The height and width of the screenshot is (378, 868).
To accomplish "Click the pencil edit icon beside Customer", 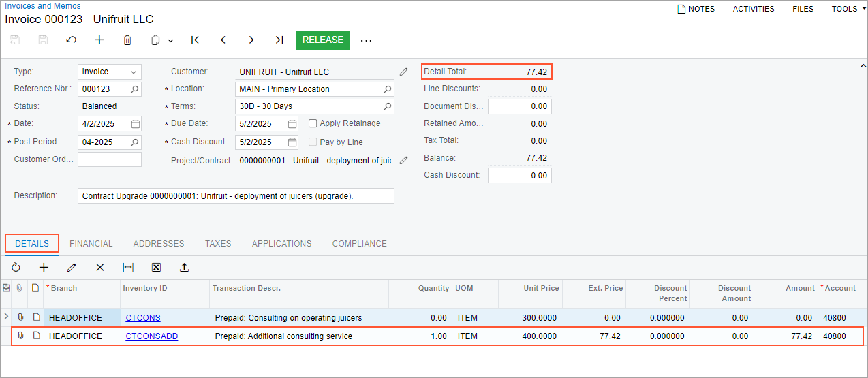I will 403,72.
